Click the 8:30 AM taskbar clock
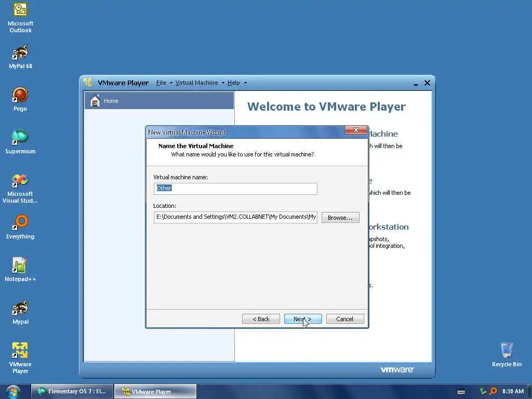532x399 pixels. click(x=513, y=391)
